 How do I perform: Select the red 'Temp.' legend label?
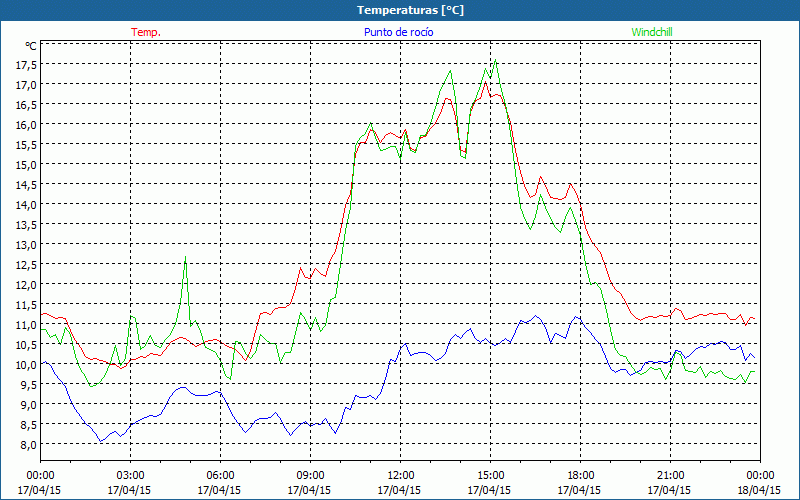tap(146, 32)
